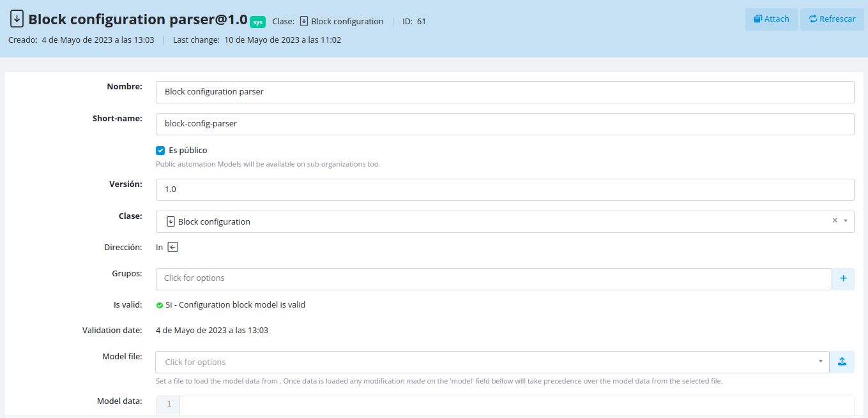Click the Block configuration class link in header

347,21
